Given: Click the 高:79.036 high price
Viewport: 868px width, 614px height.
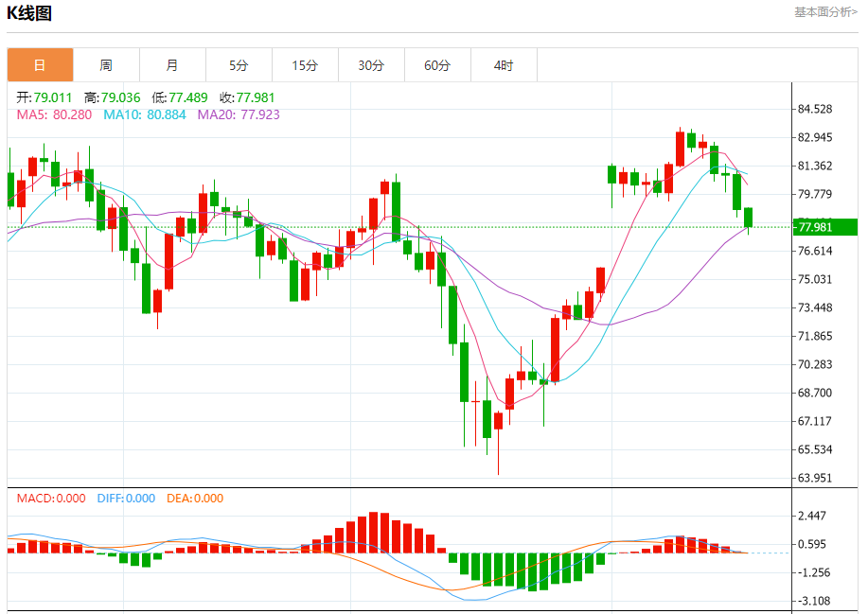Looking at the screenshot, I should (x=113, y=97).
